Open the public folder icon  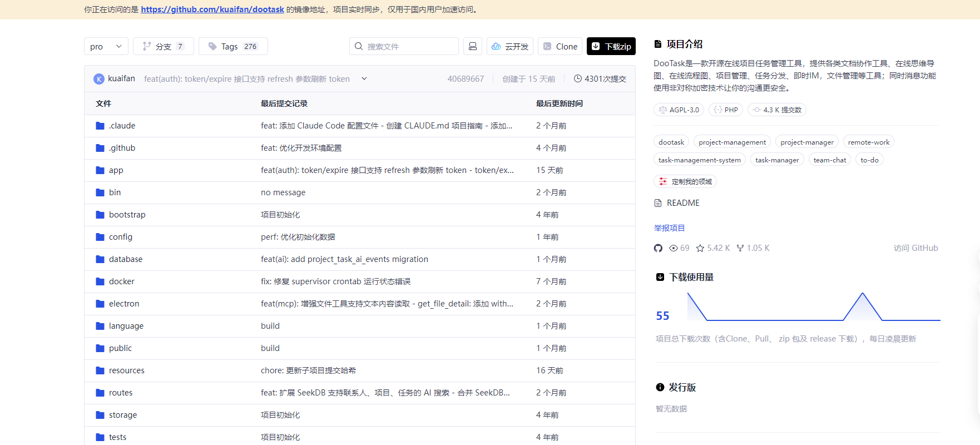click(100, 348)
